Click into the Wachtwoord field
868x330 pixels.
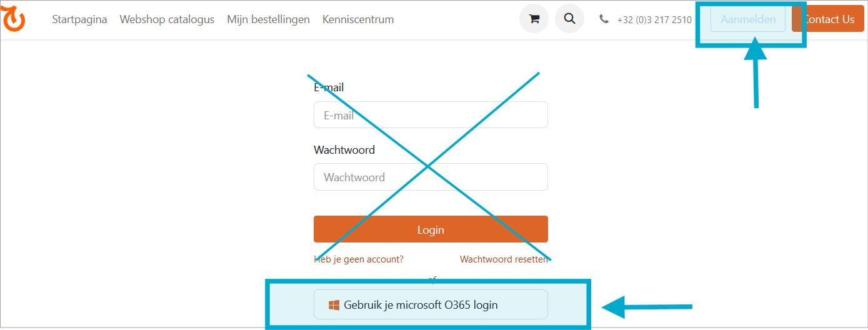(431, 177)
